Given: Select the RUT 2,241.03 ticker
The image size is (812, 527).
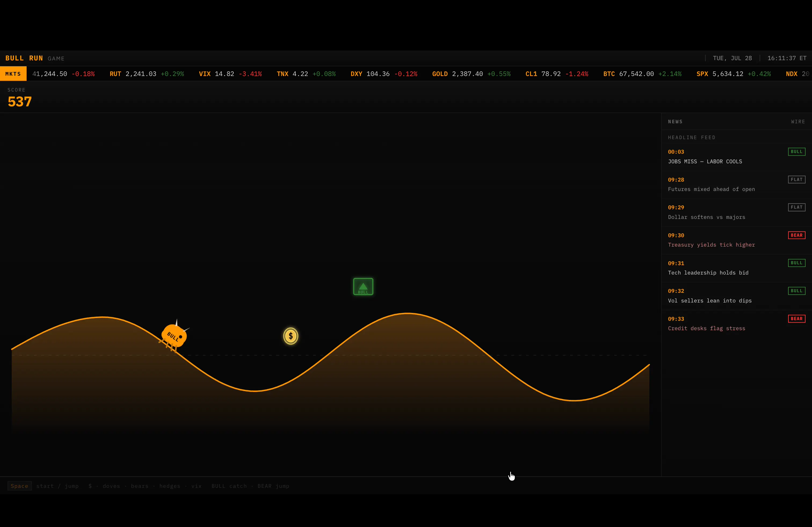Looking at the screenshot, I should pos(147,74).
